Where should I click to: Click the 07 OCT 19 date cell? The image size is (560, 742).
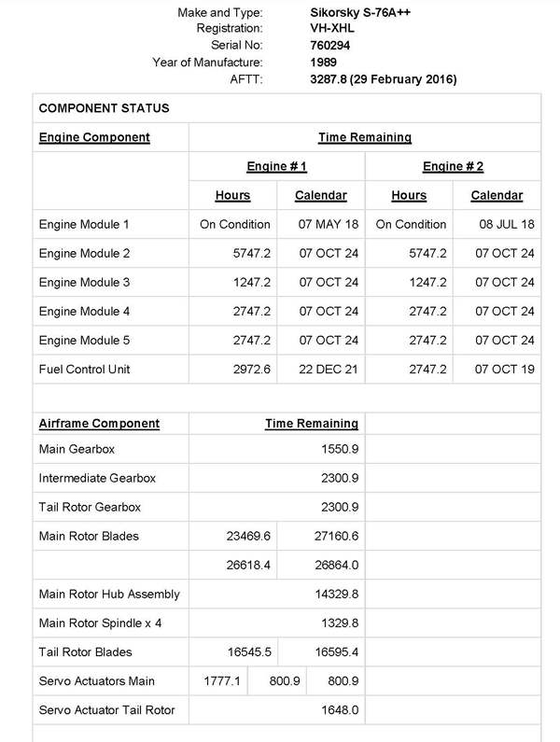504,370
